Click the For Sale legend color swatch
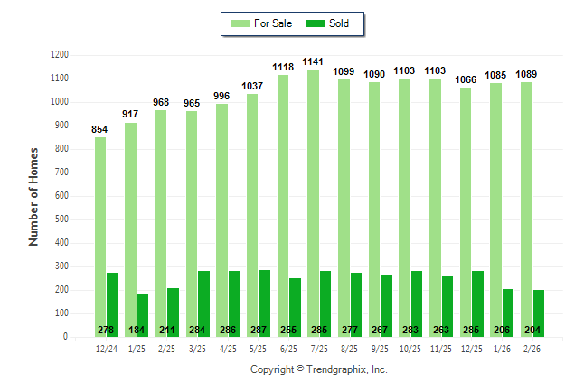Viewport: 584px width, 392px height. coord(240,23)
